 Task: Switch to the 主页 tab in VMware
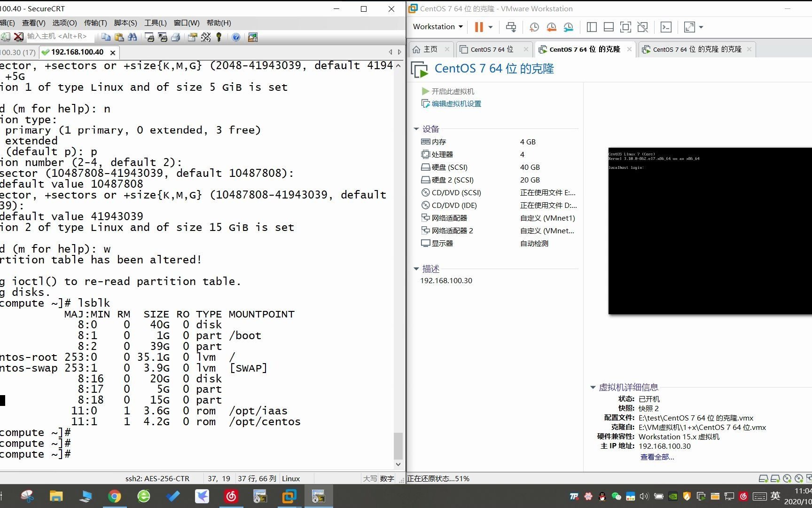pos(430,49)
